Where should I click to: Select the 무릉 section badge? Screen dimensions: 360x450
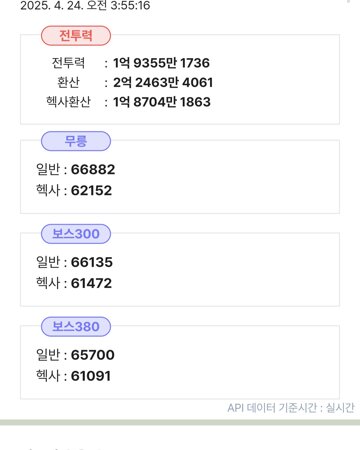(76, 141)
